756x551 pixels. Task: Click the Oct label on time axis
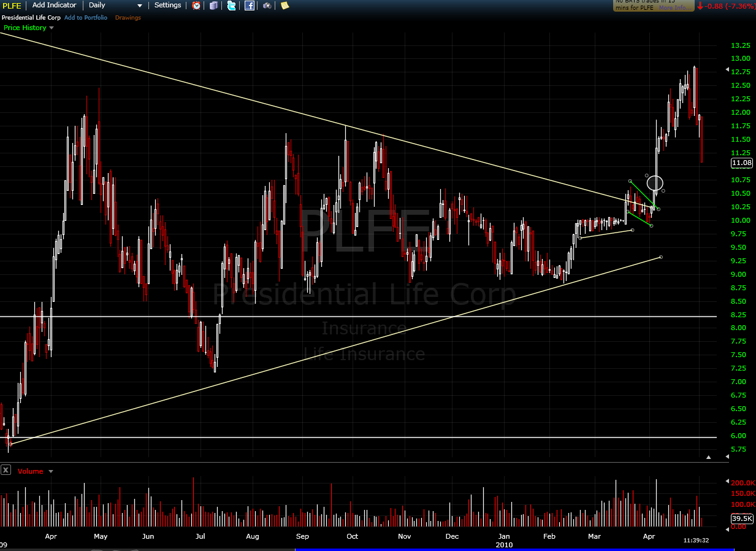point(352,536)
